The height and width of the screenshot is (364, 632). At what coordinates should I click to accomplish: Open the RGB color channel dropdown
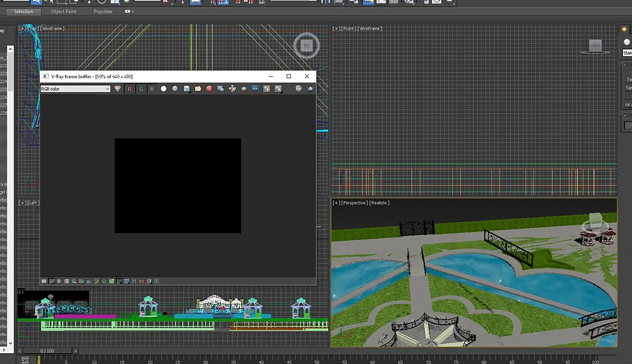coord(76,88)
